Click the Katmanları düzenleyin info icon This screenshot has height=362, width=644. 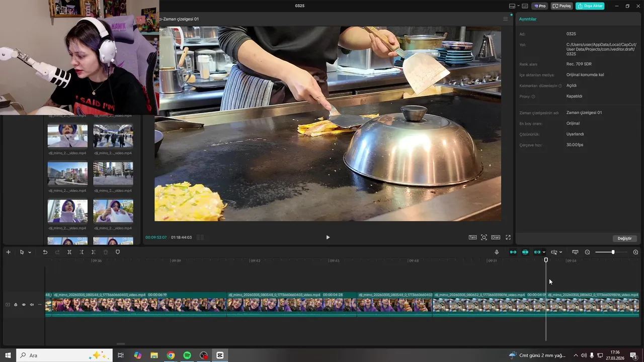pos(560,86)
